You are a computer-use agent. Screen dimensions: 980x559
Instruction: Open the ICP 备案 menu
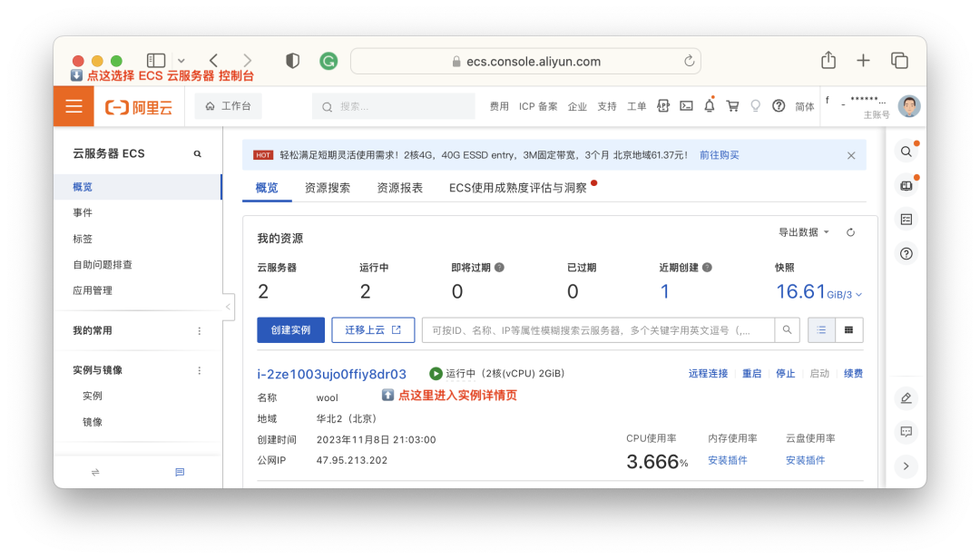[538, 107]
